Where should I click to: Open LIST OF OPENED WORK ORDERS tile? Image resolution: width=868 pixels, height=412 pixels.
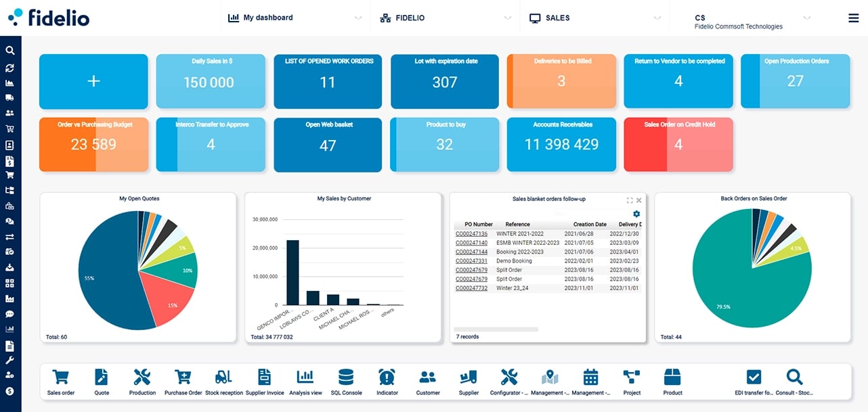click(x=328, y=81)
